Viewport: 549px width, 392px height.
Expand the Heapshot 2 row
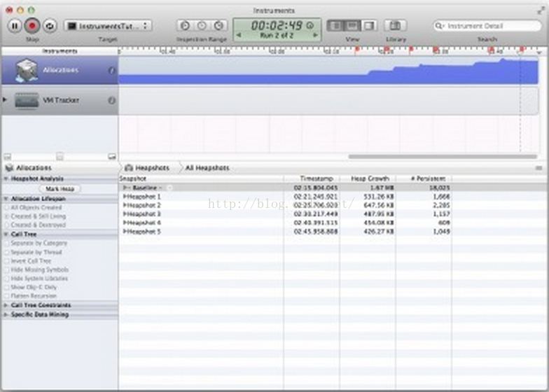point(125,205)
